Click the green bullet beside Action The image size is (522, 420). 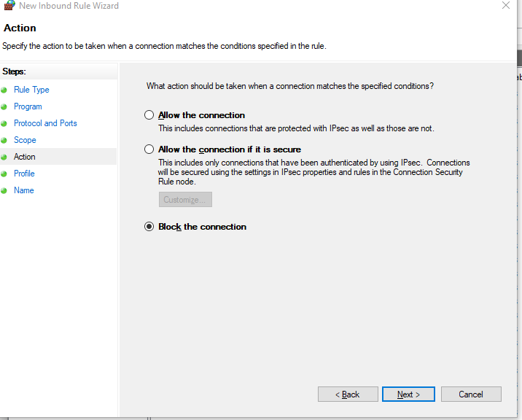(x=4, y=157)
